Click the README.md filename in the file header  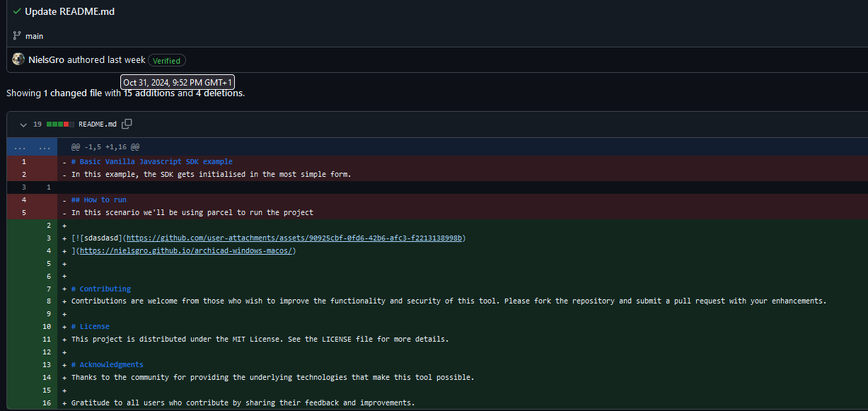97,124
